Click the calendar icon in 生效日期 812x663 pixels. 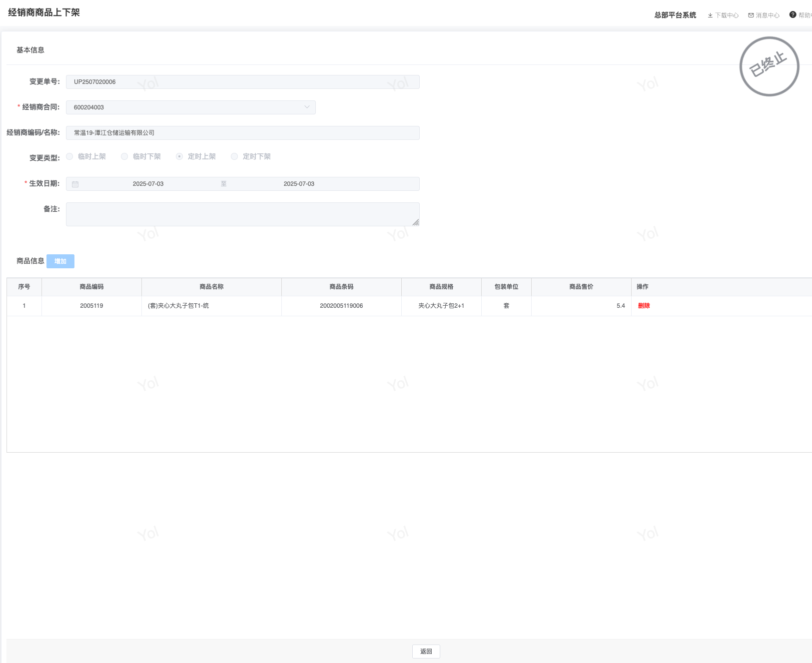[75, 184]
